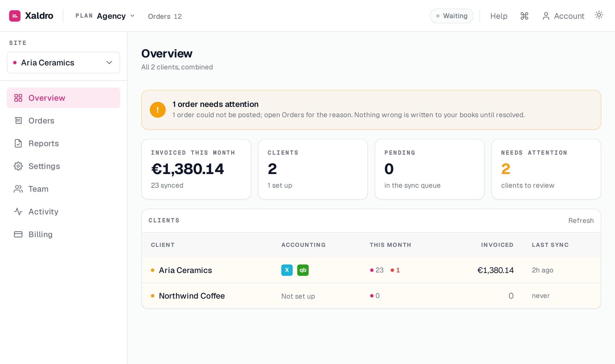Click the Reports document icon
Viewport: 615px width, 364px height.
pos(18,143)
